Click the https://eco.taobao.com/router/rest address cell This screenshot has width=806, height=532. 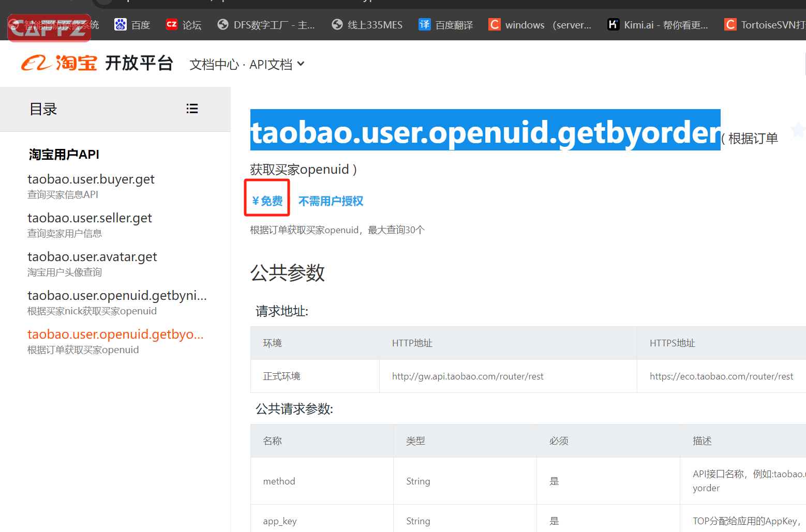coord(721,376)
